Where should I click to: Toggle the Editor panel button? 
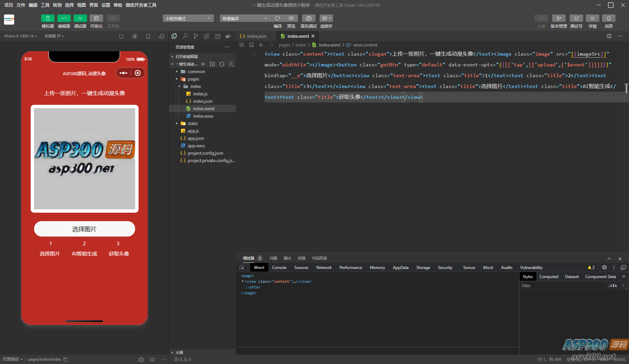pyautogui.click(x=64, y=18)
